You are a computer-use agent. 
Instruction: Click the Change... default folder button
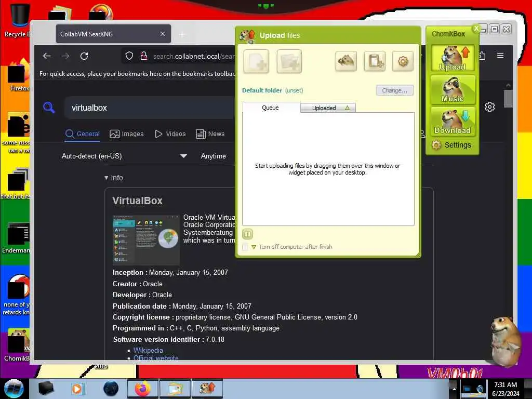coord(395,90)
